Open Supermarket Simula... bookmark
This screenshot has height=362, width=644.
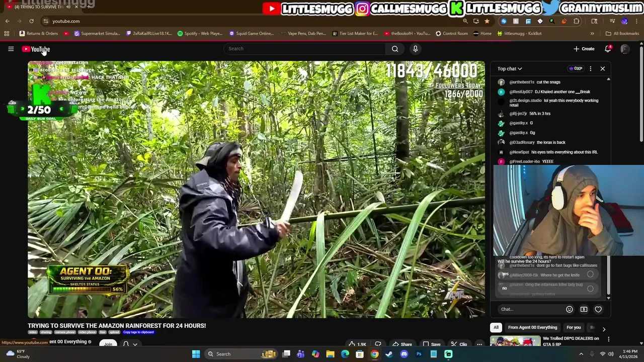97,34
